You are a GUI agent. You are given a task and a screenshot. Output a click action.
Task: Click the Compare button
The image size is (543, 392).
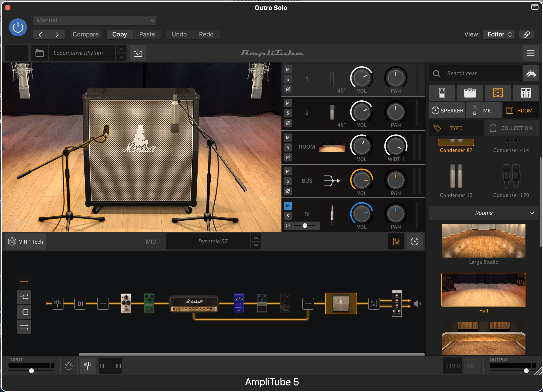point(86,34)
